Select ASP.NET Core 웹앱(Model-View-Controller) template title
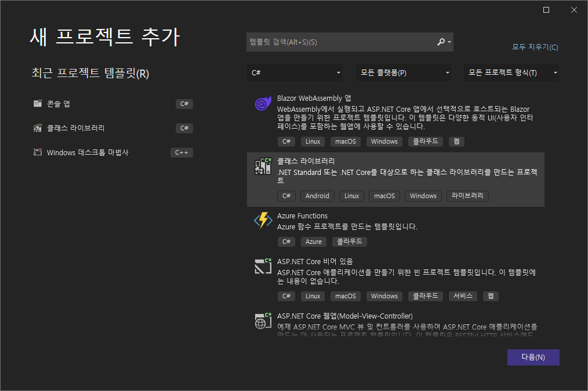Viewport: 588px width, 391px height. (345, 316)
